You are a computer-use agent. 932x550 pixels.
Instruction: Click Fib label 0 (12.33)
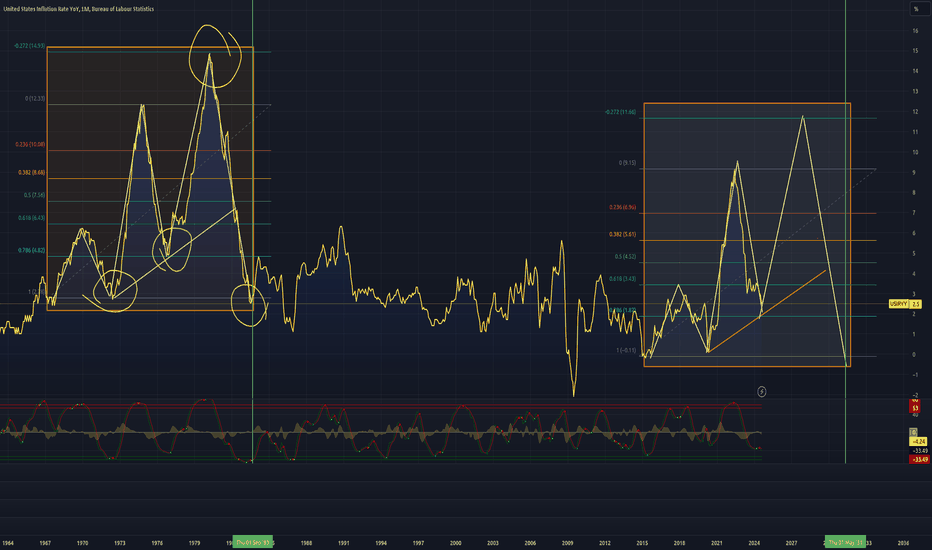coord(35,99)
